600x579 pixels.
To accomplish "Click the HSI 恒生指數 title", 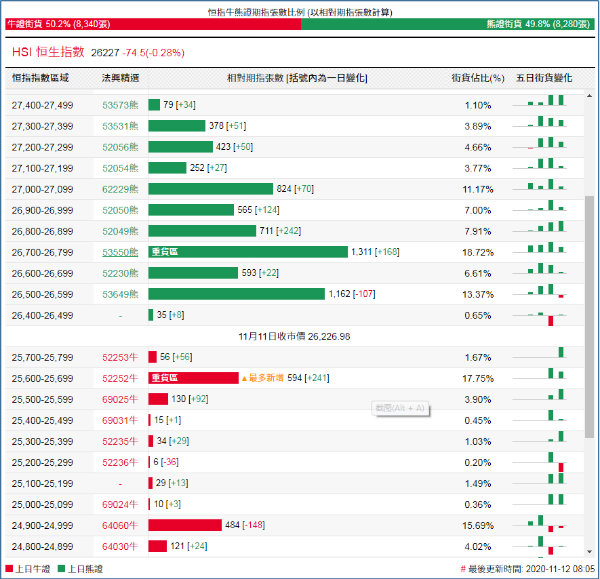I will pos(48,52).
